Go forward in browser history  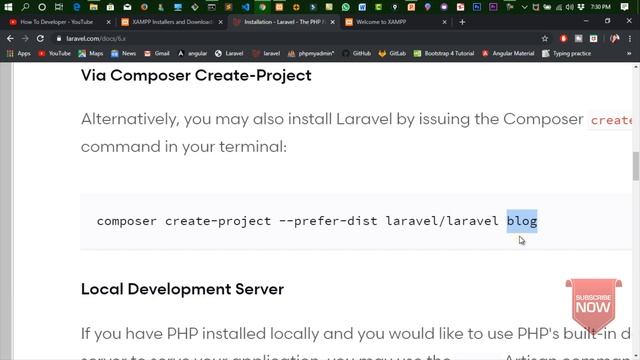(25, 38)
